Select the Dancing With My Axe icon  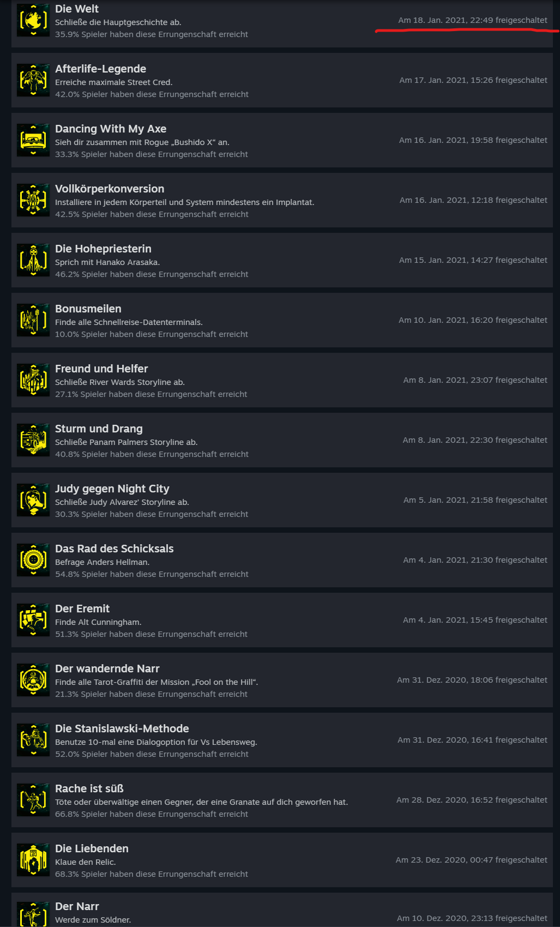(33, 140)
